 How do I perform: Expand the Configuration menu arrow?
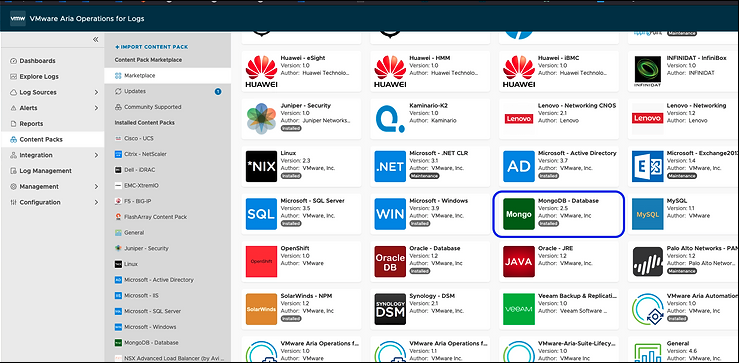tap(96, 202)
